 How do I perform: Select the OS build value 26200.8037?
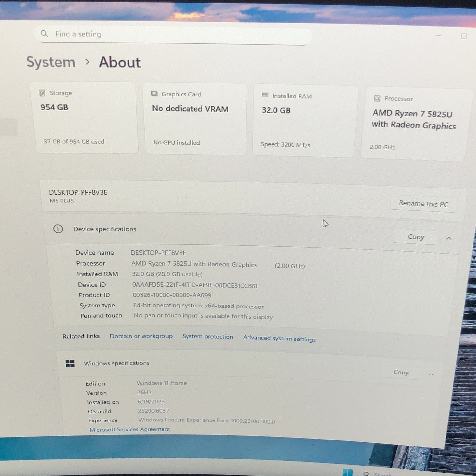pos(154,411)
